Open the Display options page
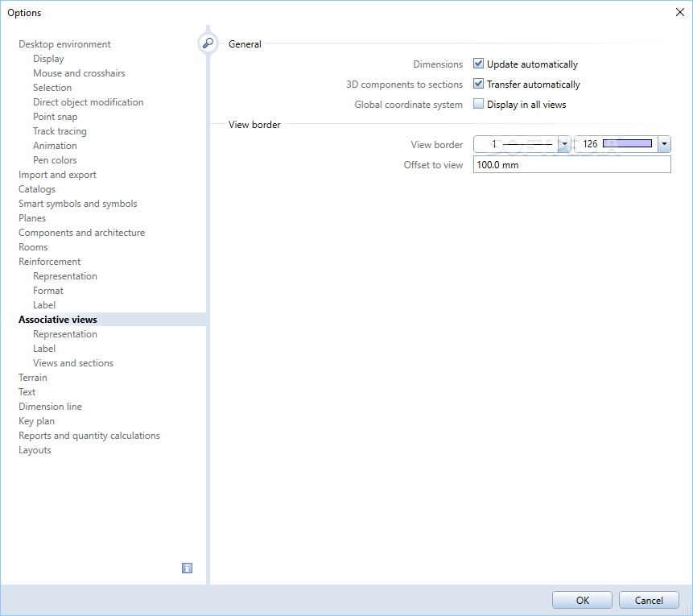The height and width of the screenshot is (616, 693). coord(48,59)
